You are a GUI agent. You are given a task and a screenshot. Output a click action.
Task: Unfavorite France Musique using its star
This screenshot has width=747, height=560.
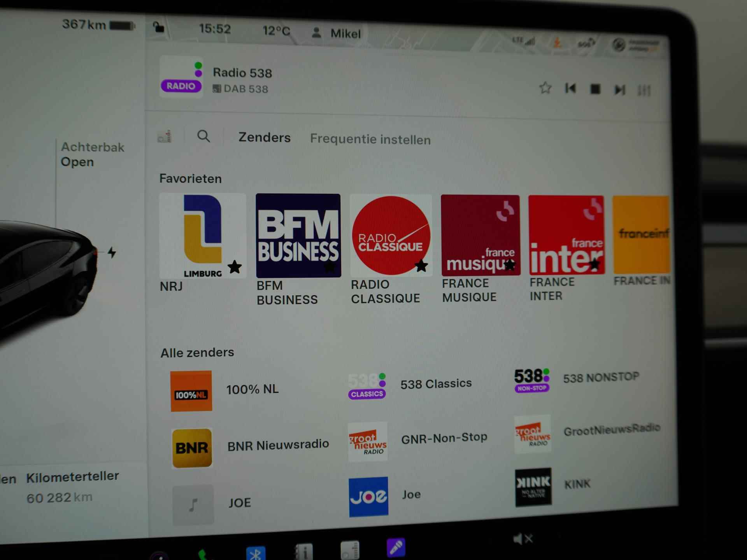509,265
